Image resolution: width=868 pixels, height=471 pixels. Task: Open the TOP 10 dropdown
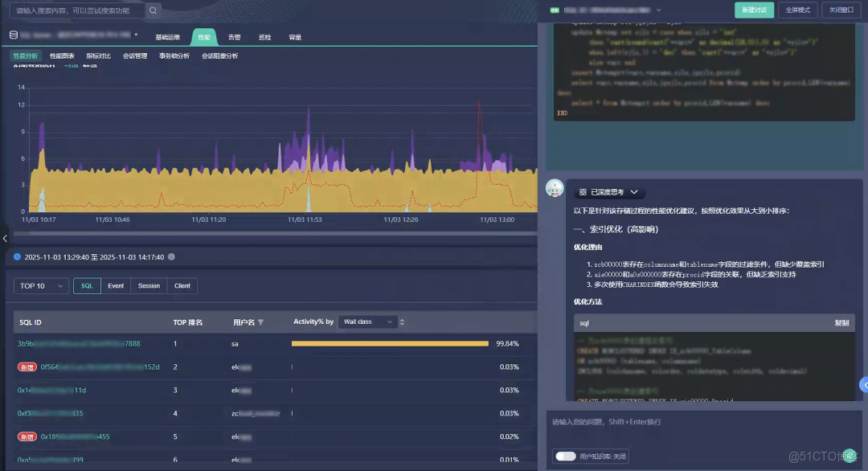tap(40, 285)
